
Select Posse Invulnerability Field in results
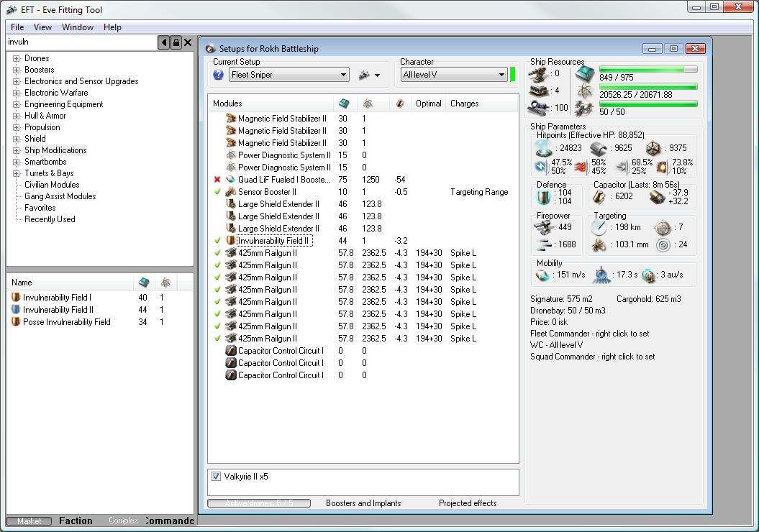pyautogui.click(x=66, y=322)
